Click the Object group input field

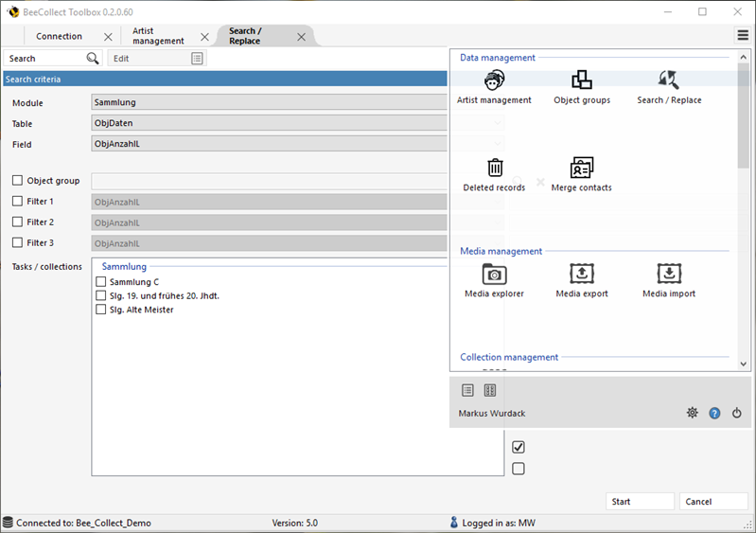(x=269, y=182)
